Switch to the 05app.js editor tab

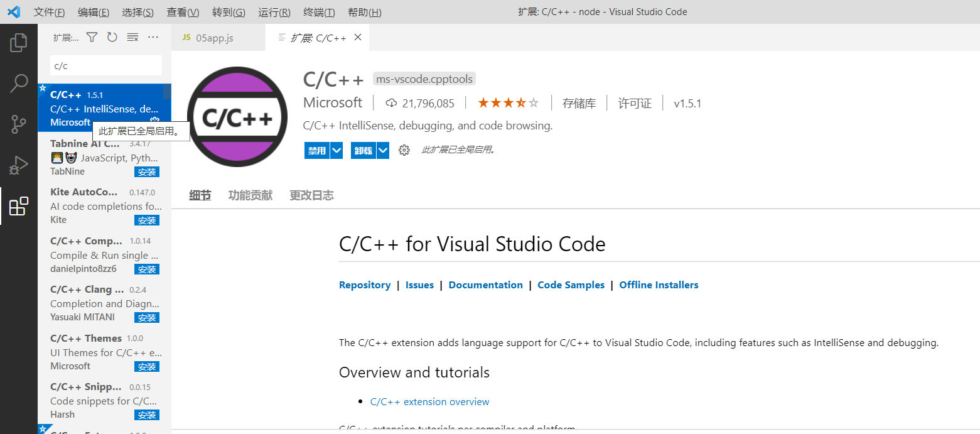point(218,38)
